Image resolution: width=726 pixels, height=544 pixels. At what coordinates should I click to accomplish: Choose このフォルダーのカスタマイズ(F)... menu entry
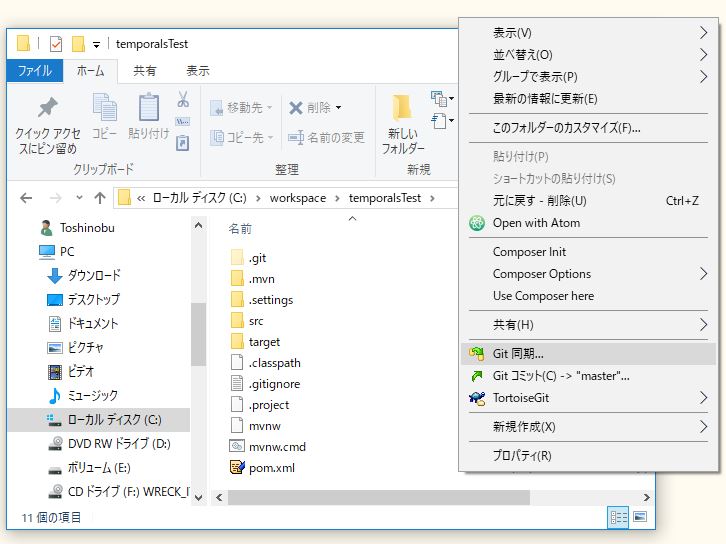click(588, 128)
